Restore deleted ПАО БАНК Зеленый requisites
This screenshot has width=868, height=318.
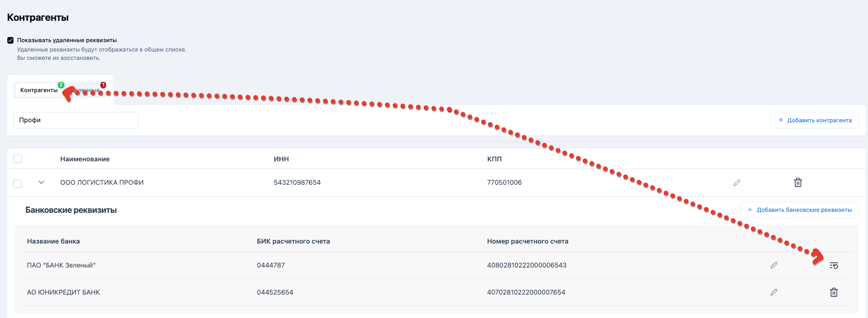click(x=834, y=265)
